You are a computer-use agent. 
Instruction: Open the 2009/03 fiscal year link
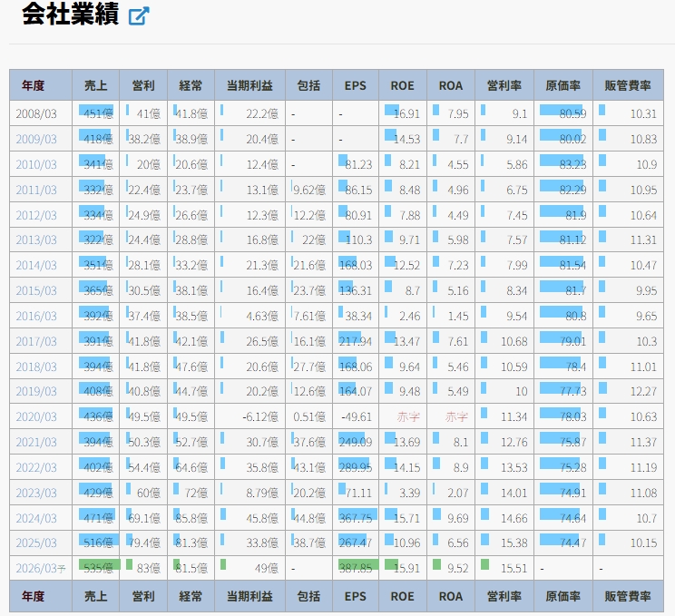(x=36, y=139)
